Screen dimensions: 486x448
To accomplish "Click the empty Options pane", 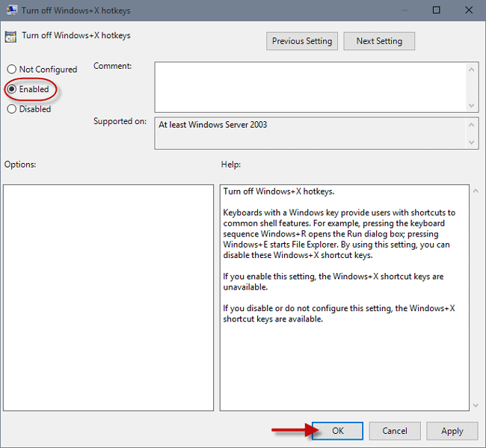I will 108,298.
